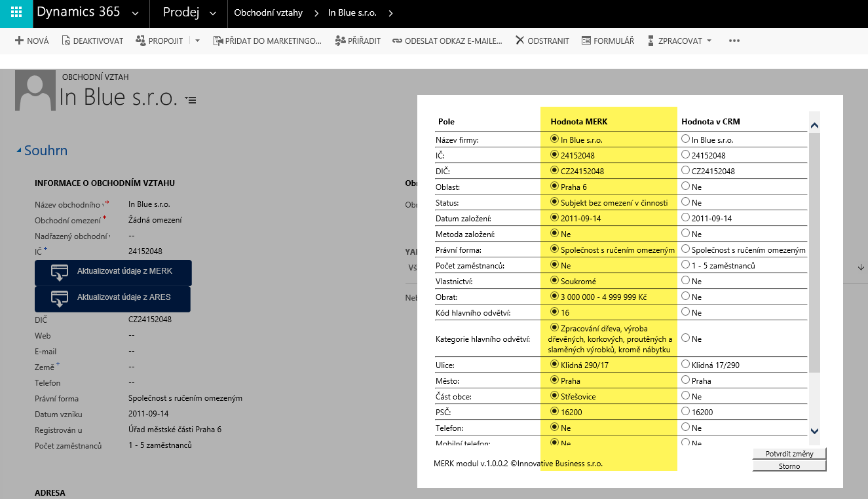Open the PROPOJIT split dropdown arrow
The image size is (868, 499).
[197, 41]
